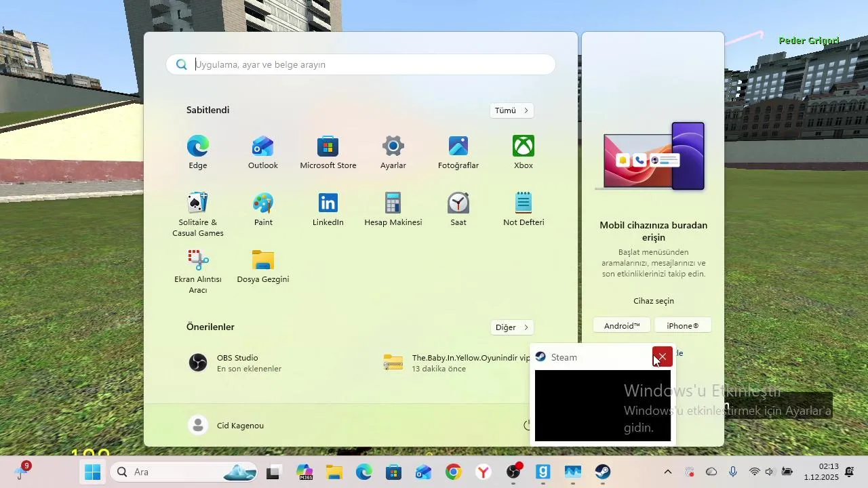Open the Xbox app
This screenshot has height=488, width=868.
pyautogui.click(x=524, y=152)
